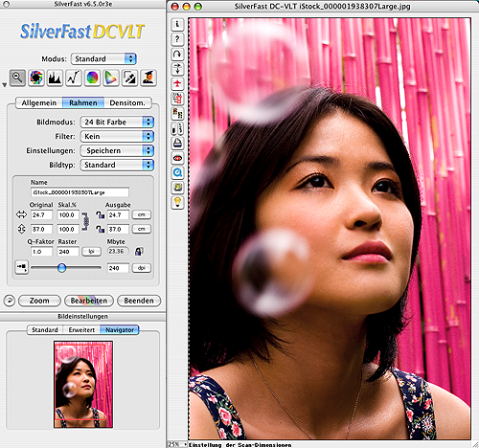Click the height double-arrow icon
This screenshot has height=448, width=479.
(21, 229)
